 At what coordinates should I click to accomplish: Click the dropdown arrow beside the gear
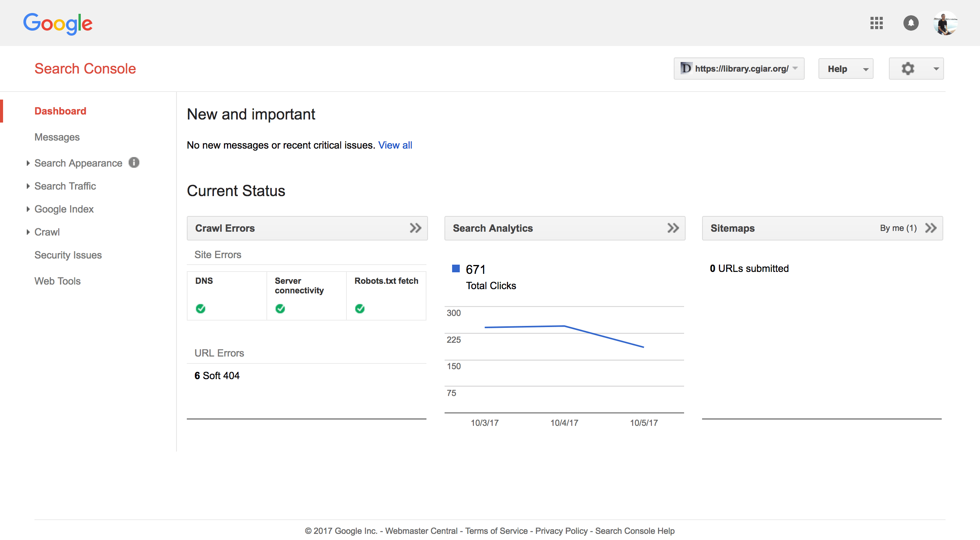click(x=936, y=69)
